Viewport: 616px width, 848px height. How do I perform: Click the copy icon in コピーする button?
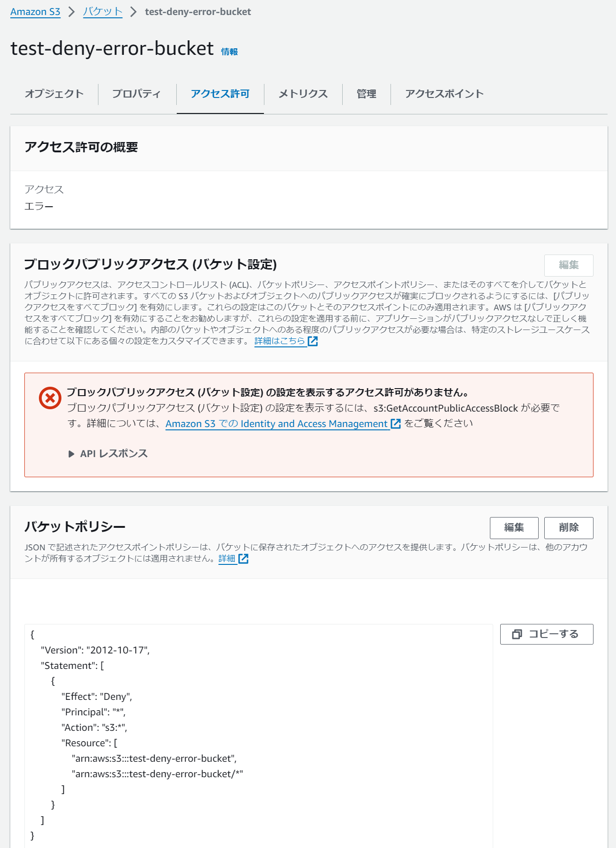[517, 634]
